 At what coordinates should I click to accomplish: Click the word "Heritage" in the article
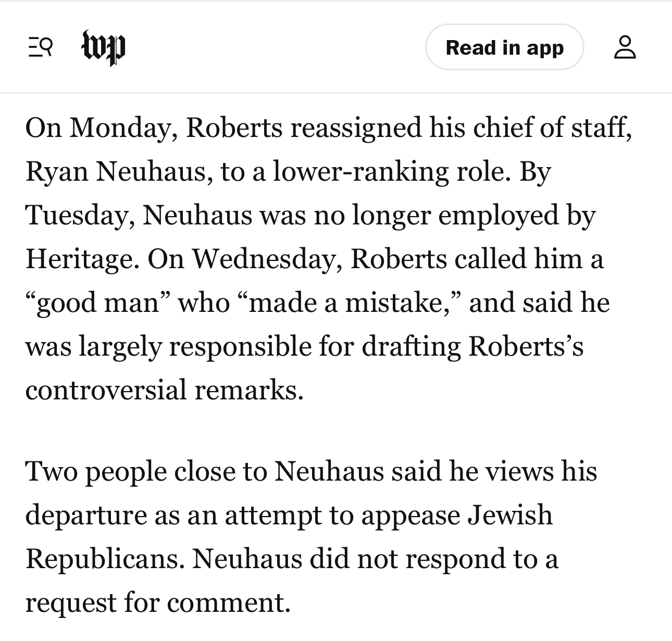click(x=78, y=259)
